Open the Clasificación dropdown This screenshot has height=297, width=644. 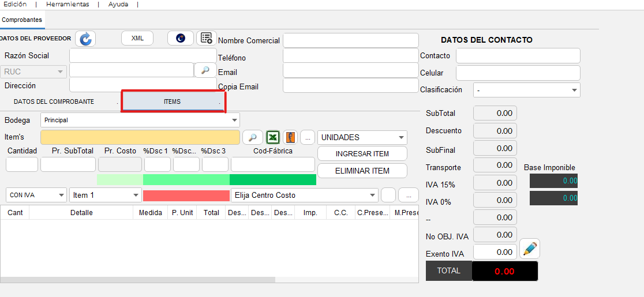coord(526,91)
